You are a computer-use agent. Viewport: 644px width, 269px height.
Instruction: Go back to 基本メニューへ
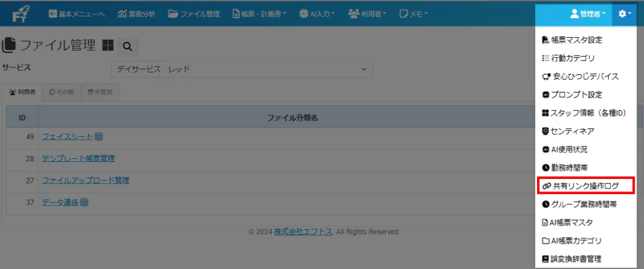pos(76,14)
